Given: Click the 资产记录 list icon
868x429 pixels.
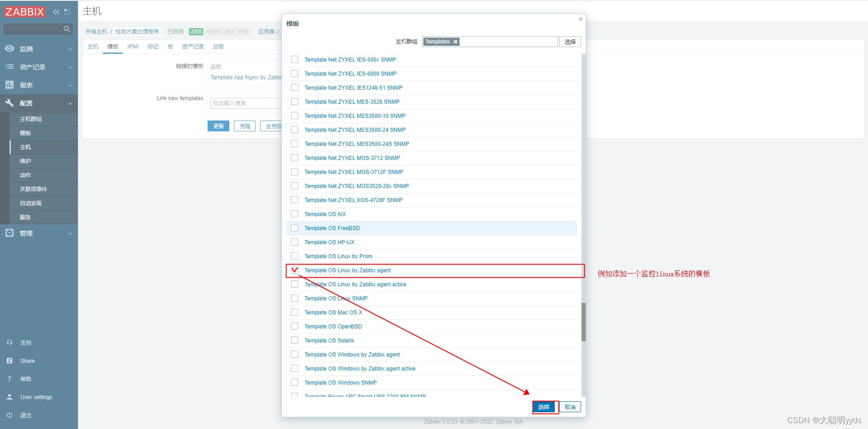Looking at the screenshot, I should coord(10,67).
